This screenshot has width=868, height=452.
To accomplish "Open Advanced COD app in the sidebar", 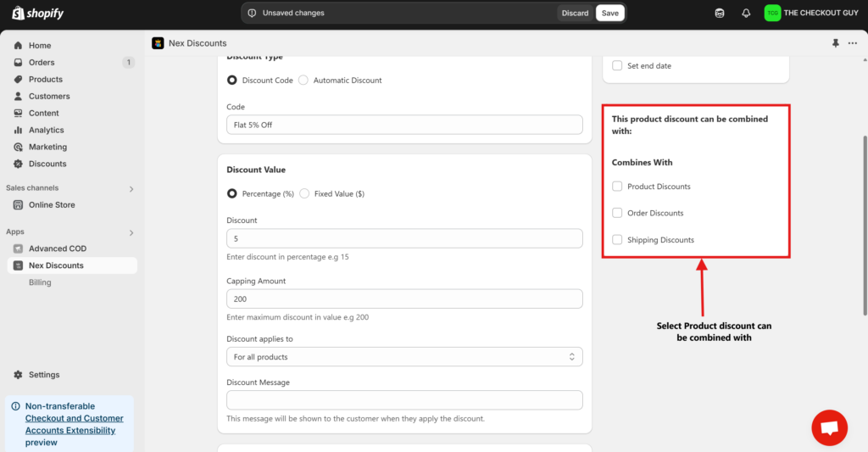I will click(57, 248).
